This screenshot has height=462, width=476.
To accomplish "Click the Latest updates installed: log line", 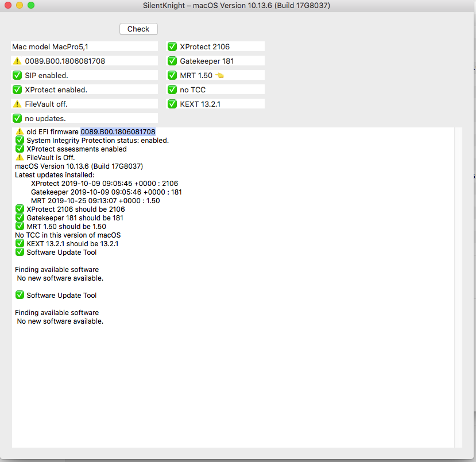I will pos(55,174).
